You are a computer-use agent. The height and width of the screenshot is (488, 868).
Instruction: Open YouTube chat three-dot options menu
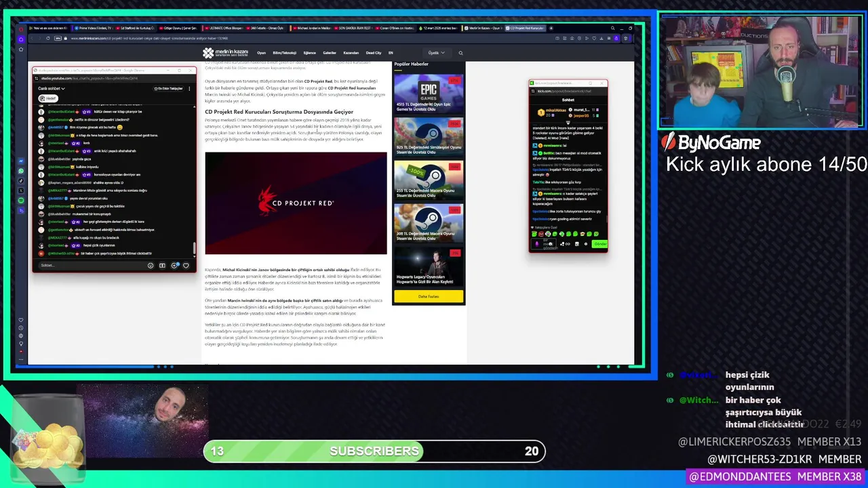[x=189, y=89]
